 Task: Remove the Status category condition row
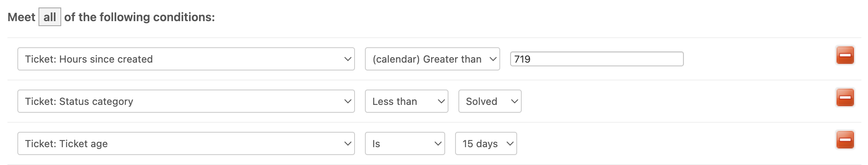click(845, 97)
